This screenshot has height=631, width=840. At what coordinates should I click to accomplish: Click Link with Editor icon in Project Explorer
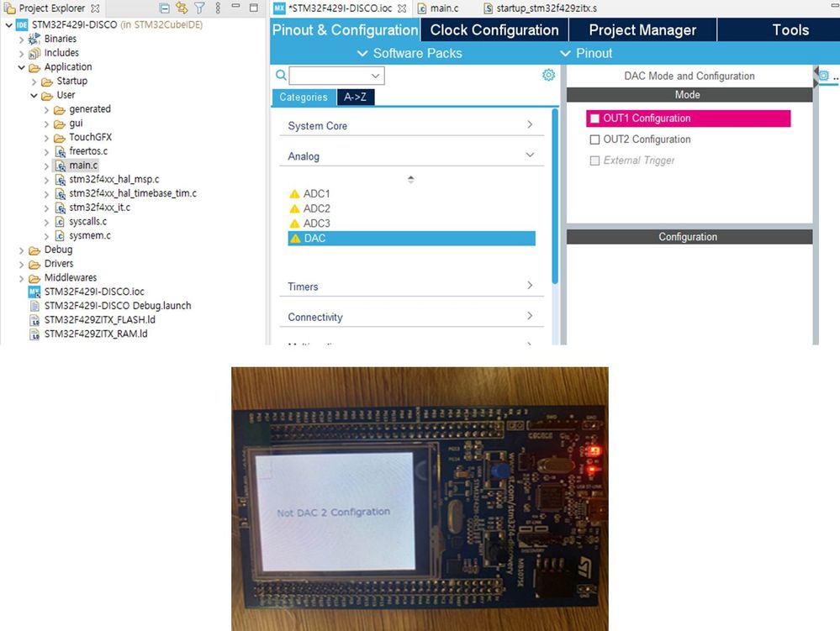(182, 8)
